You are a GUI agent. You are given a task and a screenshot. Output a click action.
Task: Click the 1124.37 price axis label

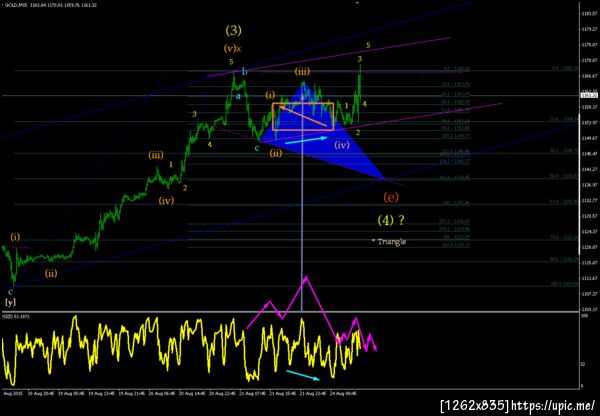[590, 232]
